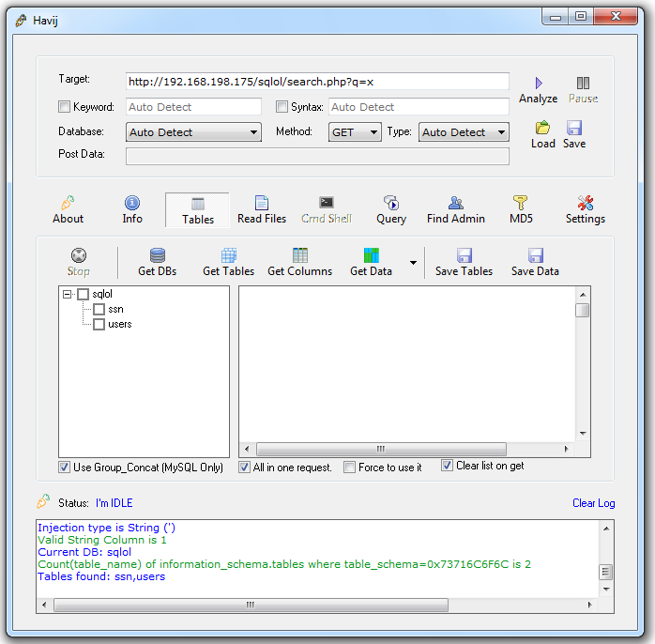Click the Keyword Auto Detect field
655x644 pixels.
[x=193, y=107]
